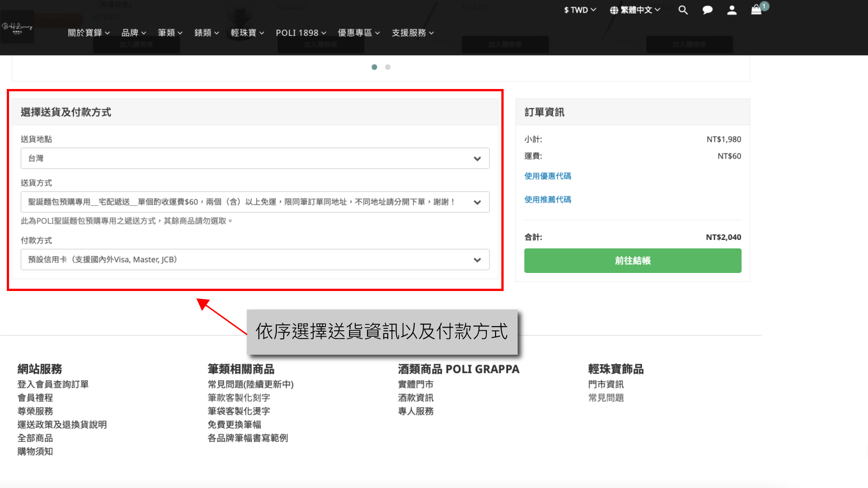Open the 繁體中文 language selector
Image resolution: width=868 pixels, height=488 pixels.
pyautogui.click(x=635, y=10)
